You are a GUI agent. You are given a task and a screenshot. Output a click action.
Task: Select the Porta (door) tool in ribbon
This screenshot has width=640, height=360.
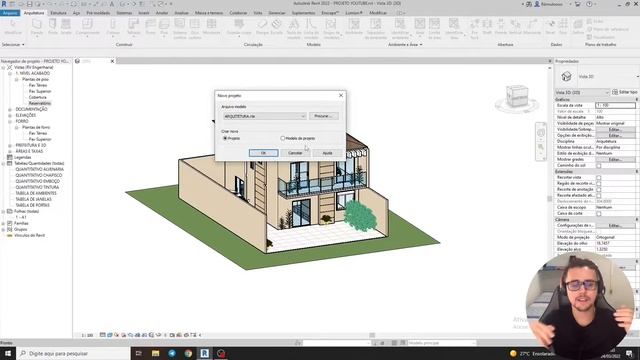53,24
